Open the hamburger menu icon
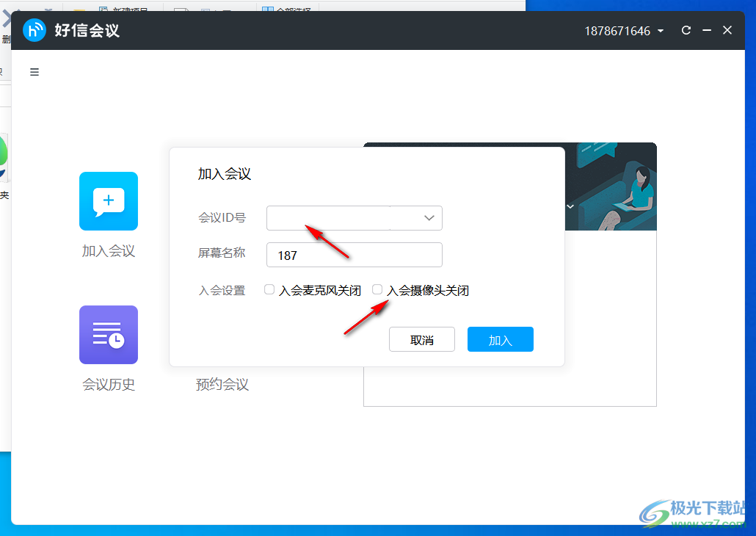Viewport: 756px width, 536px height. [34, 71]
